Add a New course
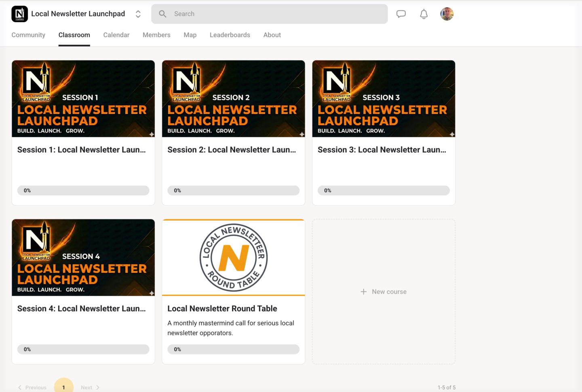Screen dimensions: 582x392 [384, 292]
